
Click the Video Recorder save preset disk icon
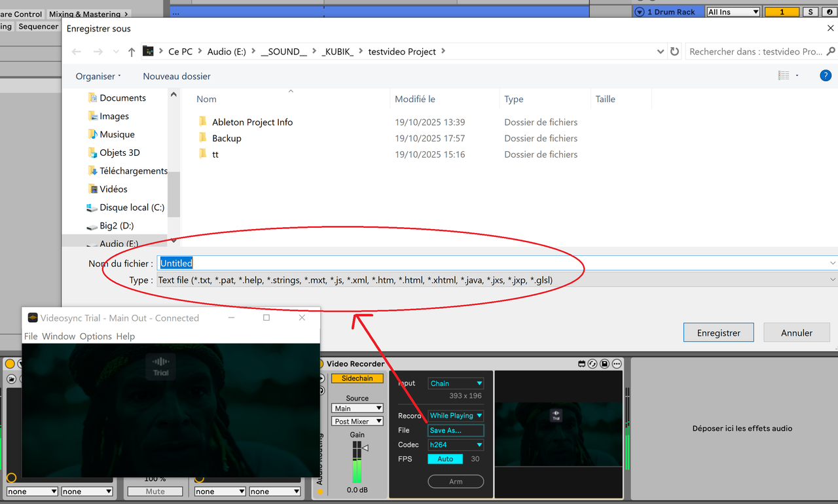pos(605,364)
